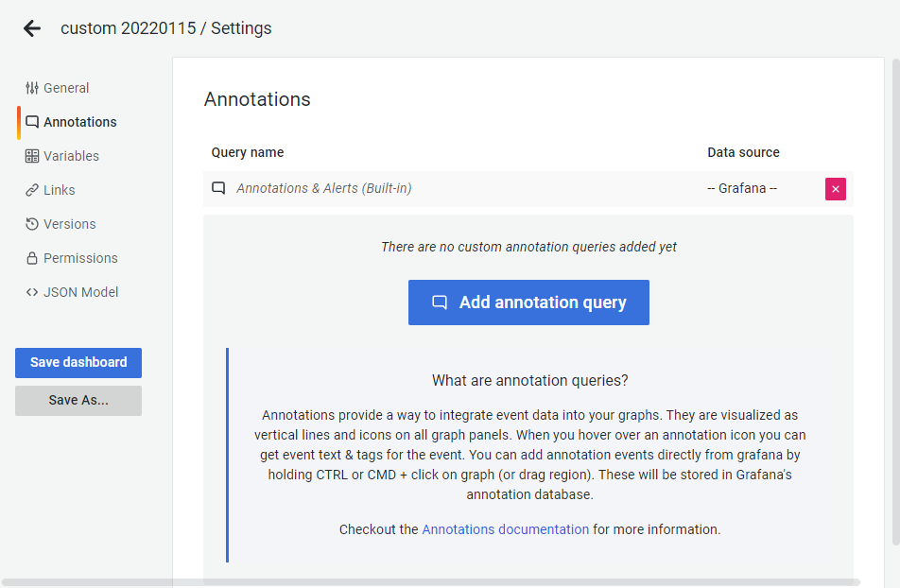Open Versions via the history clock icon
Viewport: 900px width, 588px height.
tap(31, 223)
